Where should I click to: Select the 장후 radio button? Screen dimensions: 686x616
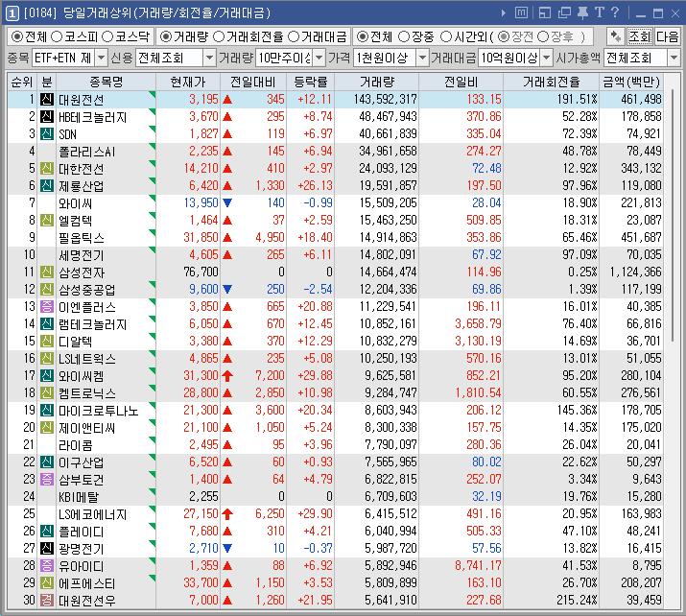click(x=543, y=36)
